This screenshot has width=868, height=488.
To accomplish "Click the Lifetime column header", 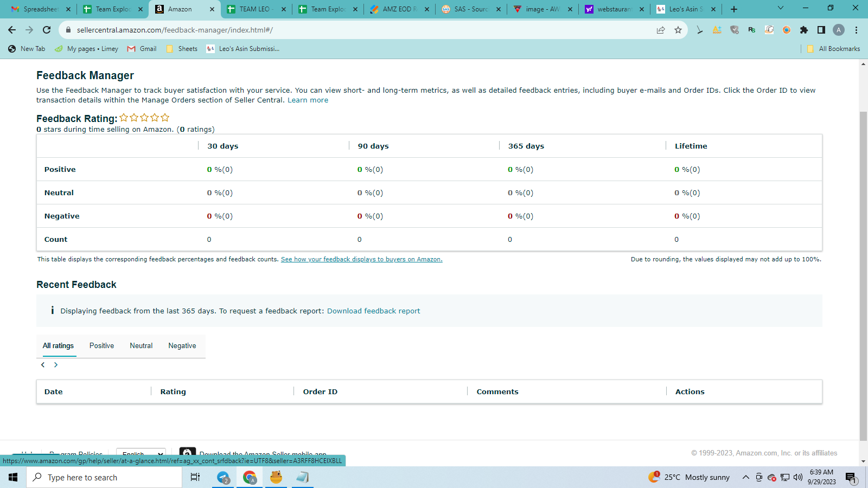I will 691,146.
